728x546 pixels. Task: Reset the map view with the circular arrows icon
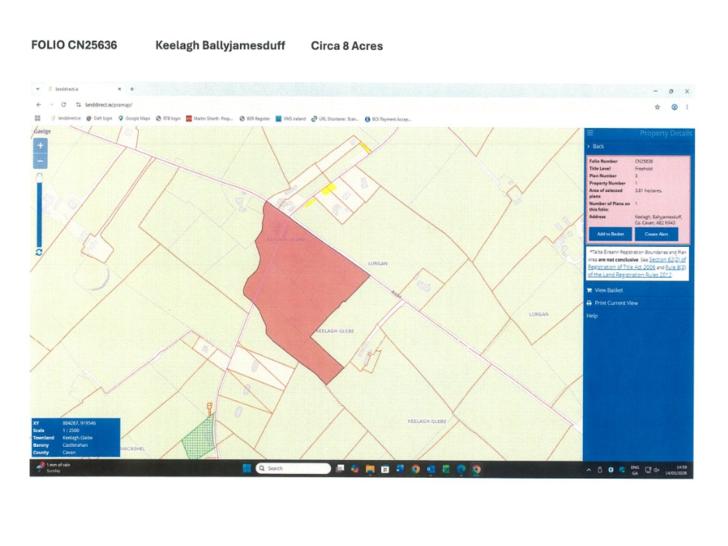coord(39,252)
